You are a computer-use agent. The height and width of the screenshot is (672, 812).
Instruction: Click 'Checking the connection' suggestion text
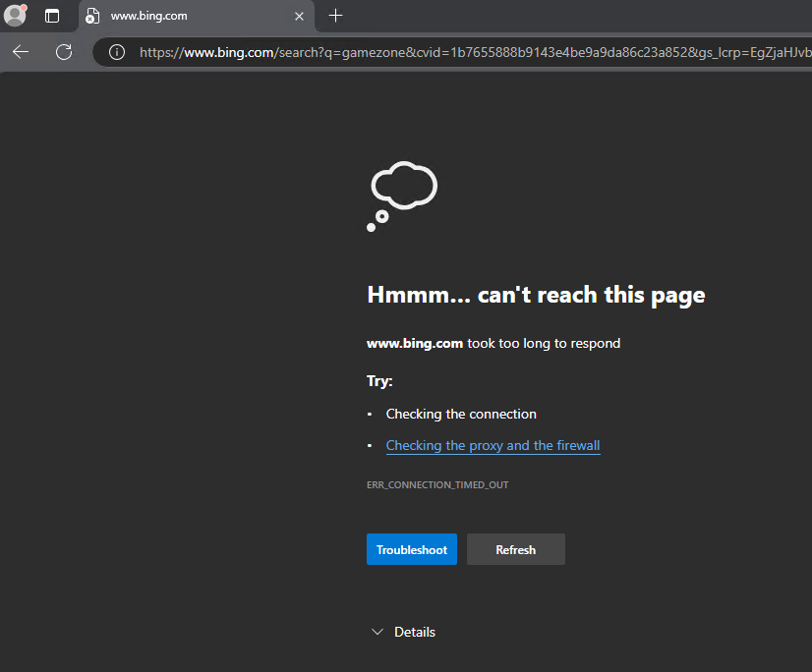point(461,414)
